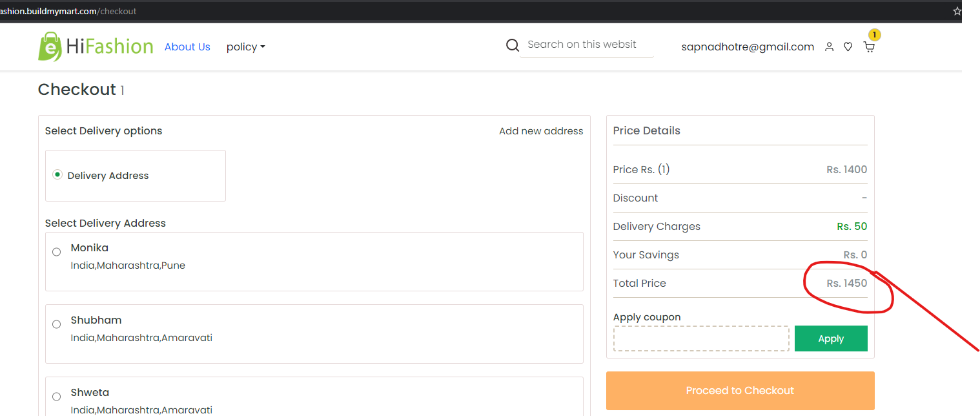The width and height of the screenshot is (980, 416).
Task: Click the Shweta address name text
Action: click(x=90, y=393)
